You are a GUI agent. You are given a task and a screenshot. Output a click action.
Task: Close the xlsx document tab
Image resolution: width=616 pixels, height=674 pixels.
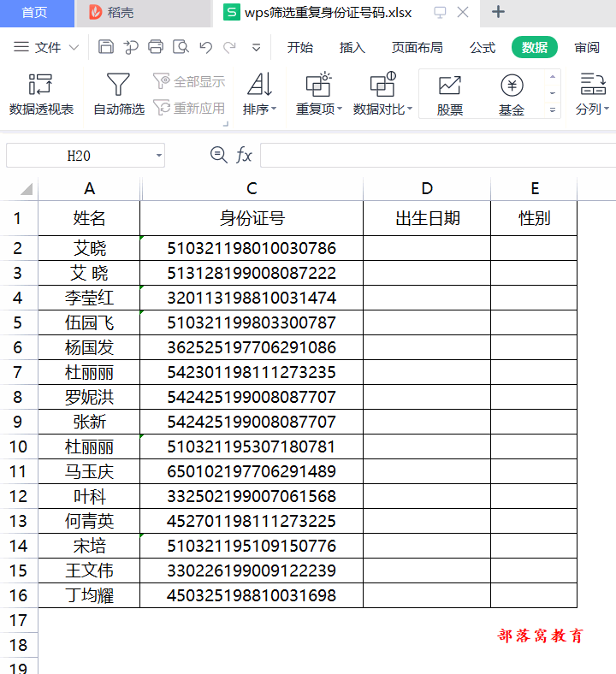point(463,12)
